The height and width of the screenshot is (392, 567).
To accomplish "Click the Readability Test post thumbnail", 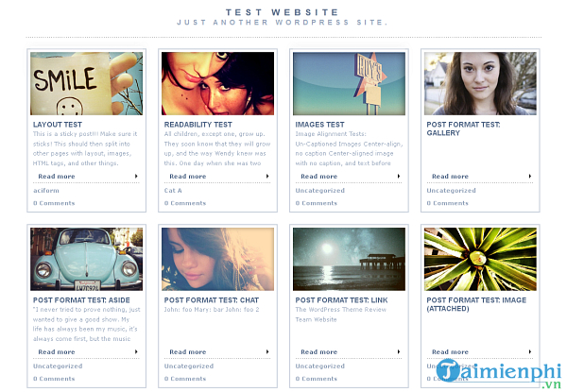I will pos(217,84).
